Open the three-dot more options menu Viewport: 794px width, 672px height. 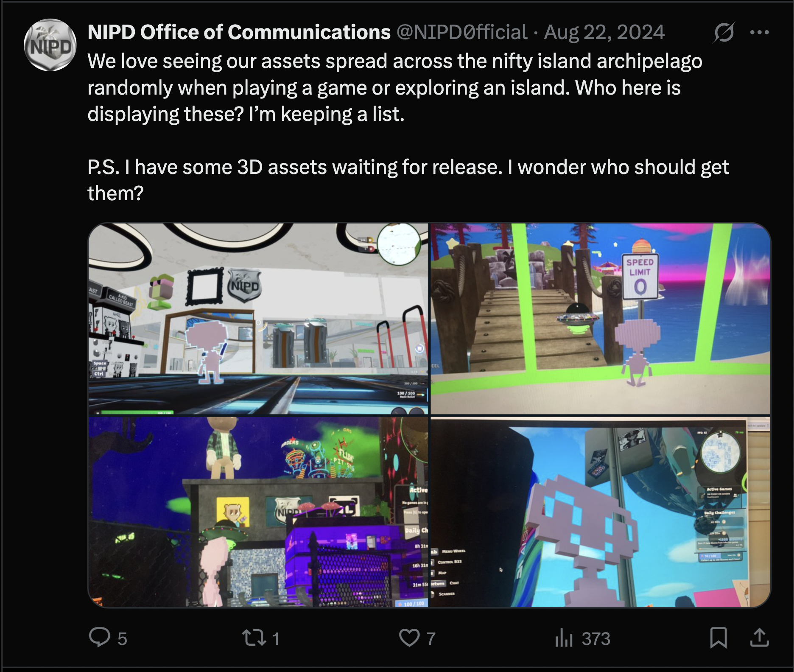(759, 32)
